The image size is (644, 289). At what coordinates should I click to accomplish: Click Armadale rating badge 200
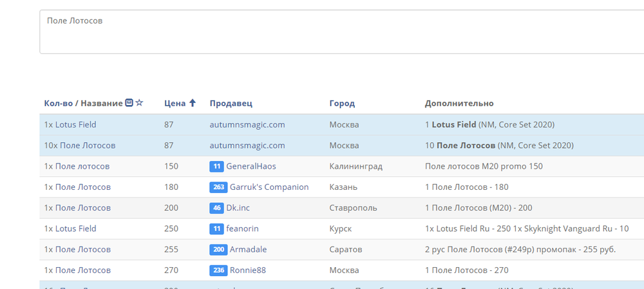point(218,250)
